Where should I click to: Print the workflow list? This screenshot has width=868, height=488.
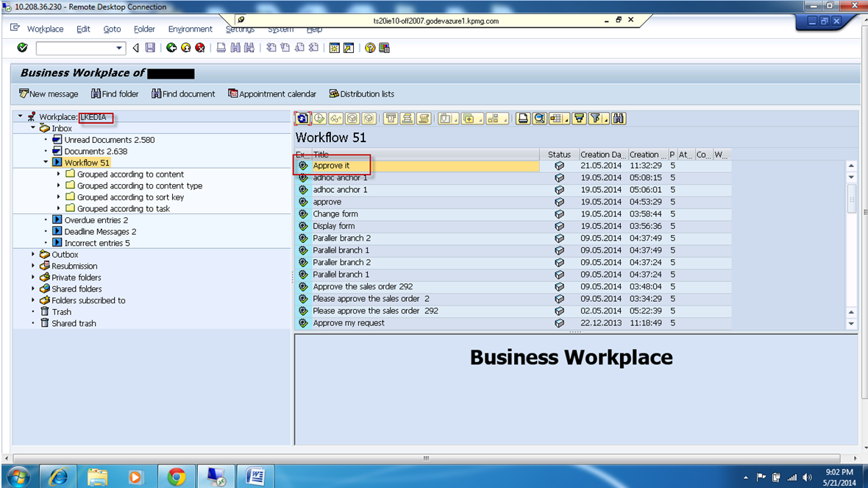[523, 119]
